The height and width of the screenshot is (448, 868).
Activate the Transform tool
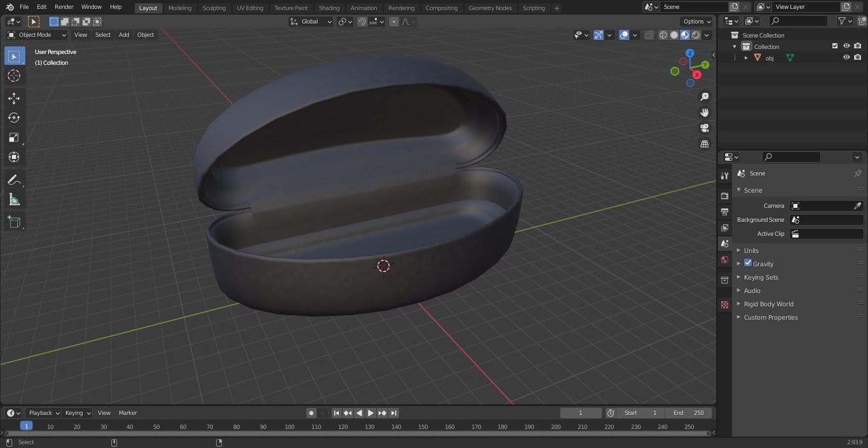(14, 157)
